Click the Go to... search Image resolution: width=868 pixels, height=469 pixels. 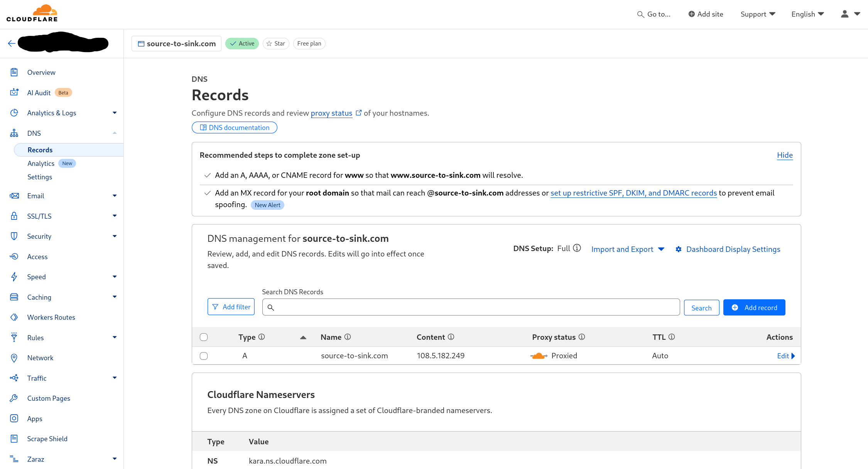[654, 14]
